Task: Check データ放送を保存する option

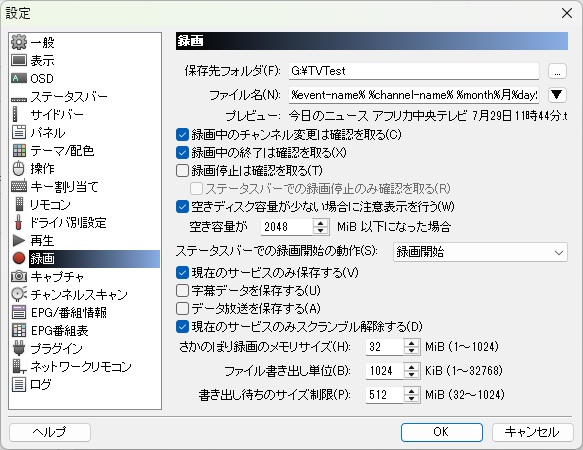Action: point(182,308)
